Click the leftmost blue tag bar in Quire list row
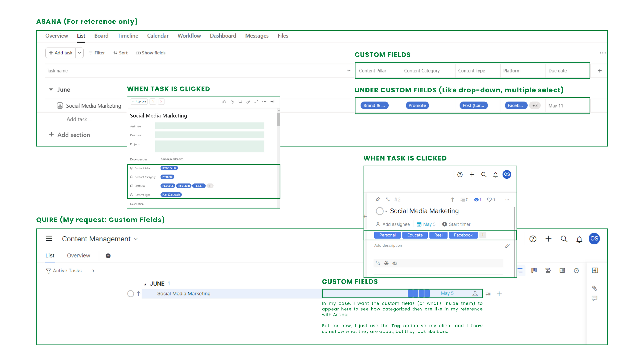This screenshot has height=363, width=644. tap(410, 293)
